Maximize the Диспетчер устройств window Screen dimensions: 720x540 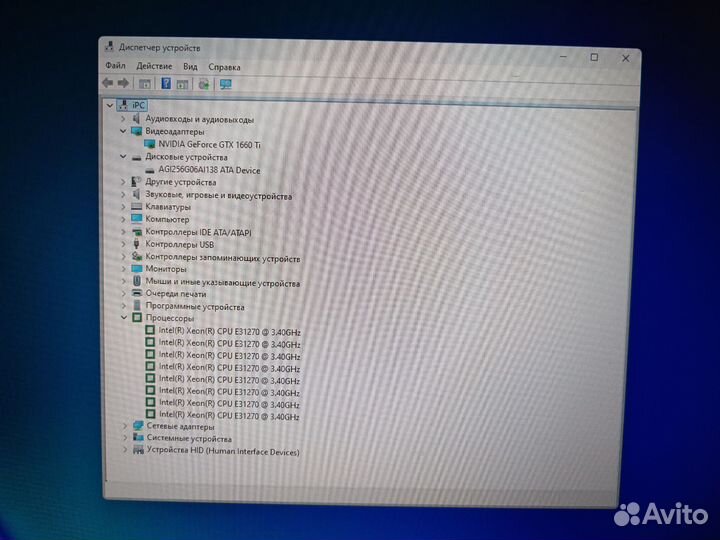pyautogui.click(x=594, y=57)
